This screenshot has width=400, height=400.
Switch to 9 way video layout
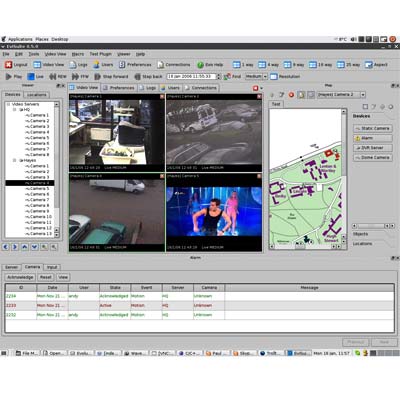pyautogui.click(x=294, y=65)
